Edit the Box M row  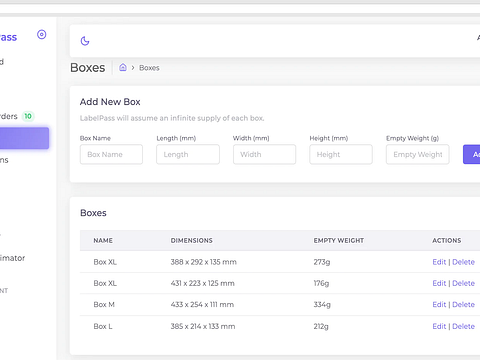coord(439,305)
